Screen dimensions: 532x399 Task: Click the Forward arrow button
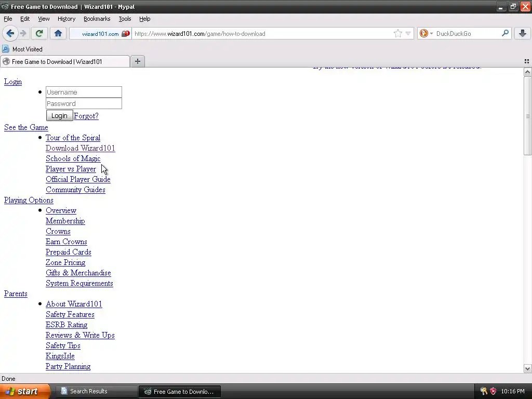[x=23, y=33]
